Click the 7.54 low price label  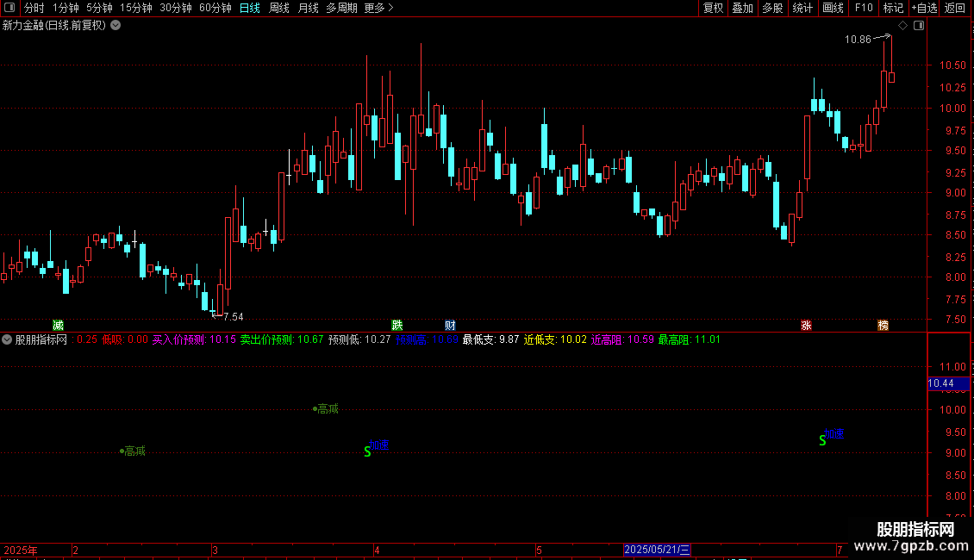coord(233,317)
